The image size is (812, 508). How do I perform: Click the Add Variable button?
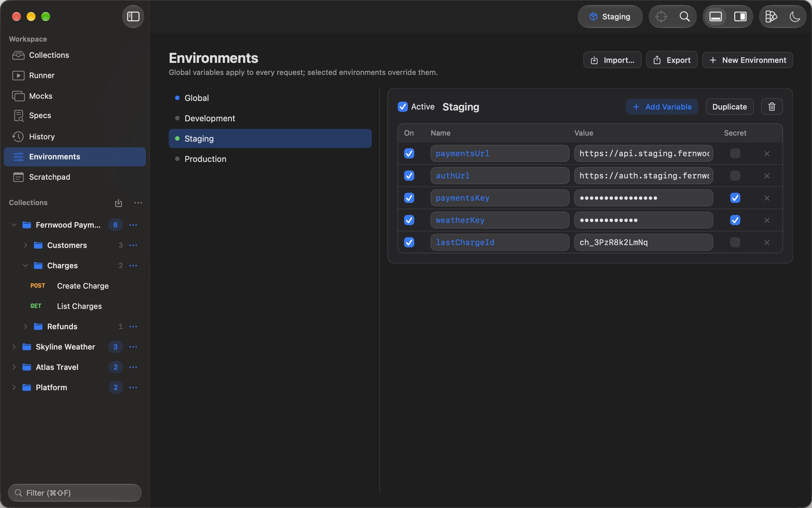662,106
